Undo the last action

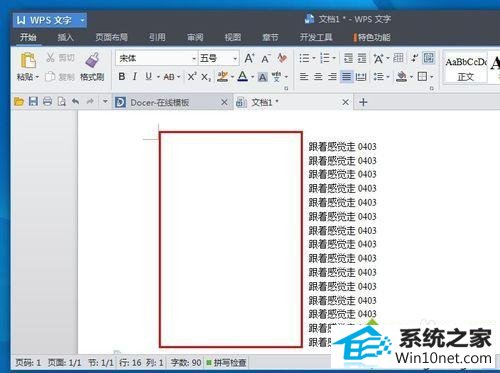click(x=76, y=101)
